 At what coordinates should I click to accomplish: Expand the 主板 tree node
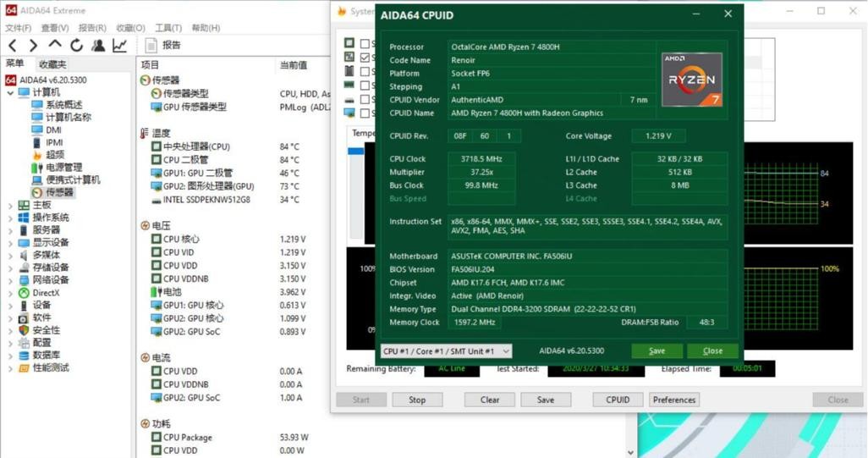10,206
